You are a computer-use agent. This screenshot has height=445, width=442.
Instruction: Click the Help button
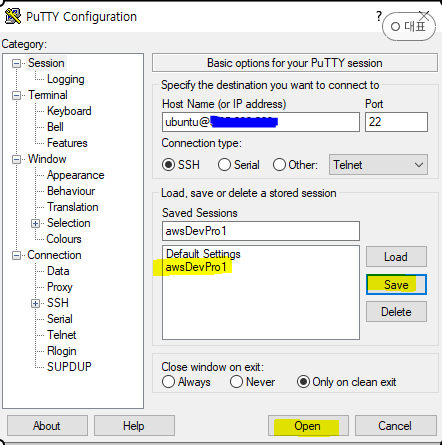point(134,426)
